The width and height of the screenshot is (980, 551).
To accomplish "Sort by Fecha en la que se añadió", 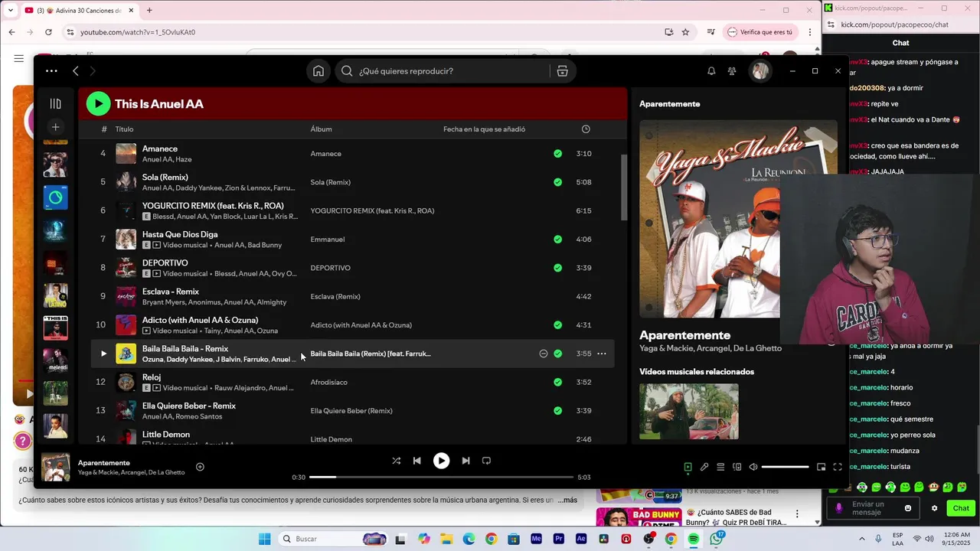I will (x=484, y=129).
